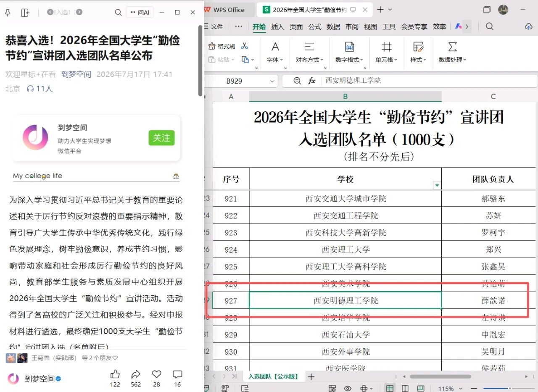Tap the heart icon showing 28
Image resolution: width=538 pixels, height=392 pixels.
click(156, 374)
